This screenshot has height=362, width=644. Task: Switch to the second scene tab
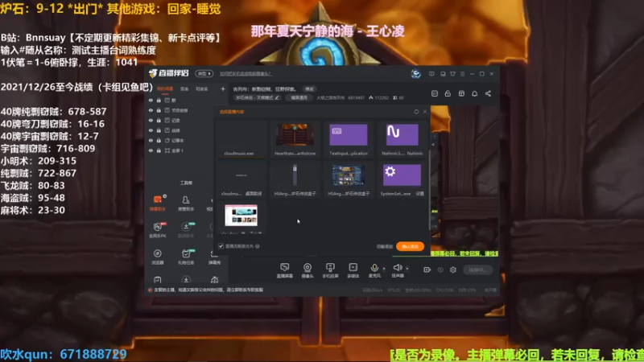184,89
